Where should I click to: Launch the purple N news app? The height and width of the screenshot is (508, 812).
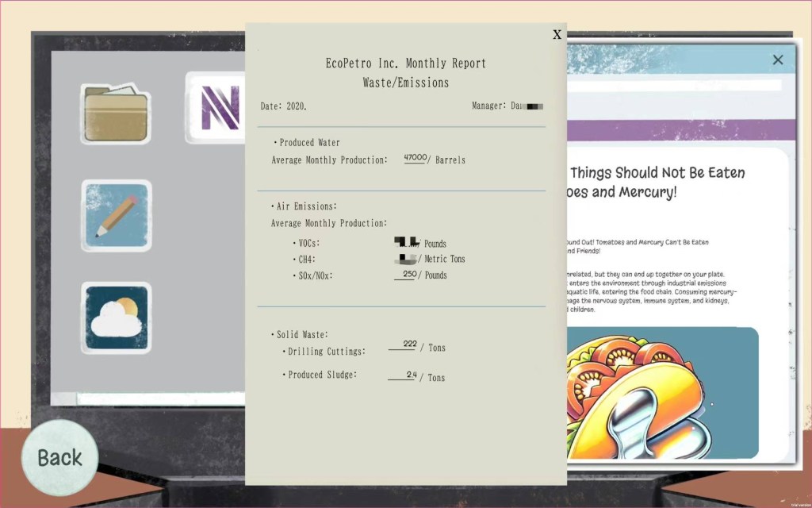tap(216, 107)
